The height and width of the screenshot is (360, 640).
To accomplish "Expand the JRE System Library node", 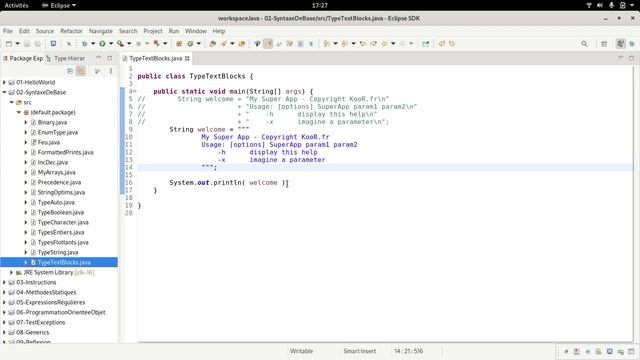I will pos(12,272).
